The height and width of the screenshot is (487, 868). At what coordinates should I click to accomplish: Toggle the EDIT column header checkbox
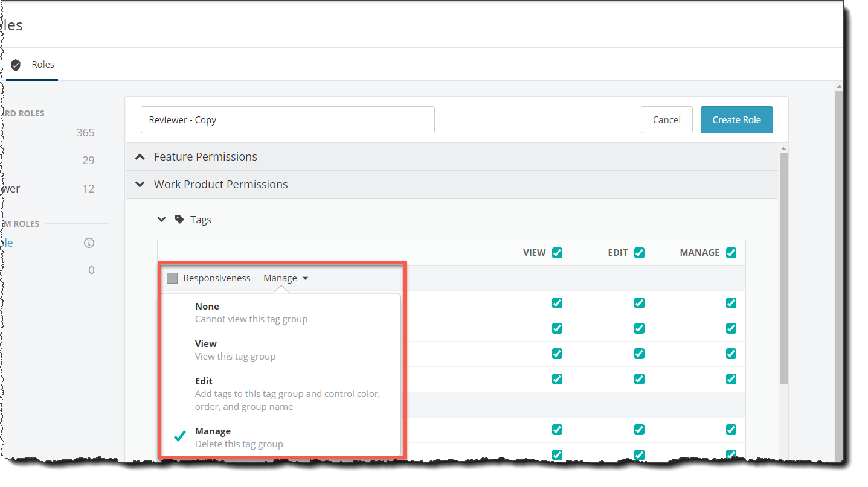(x=639, y=253)
